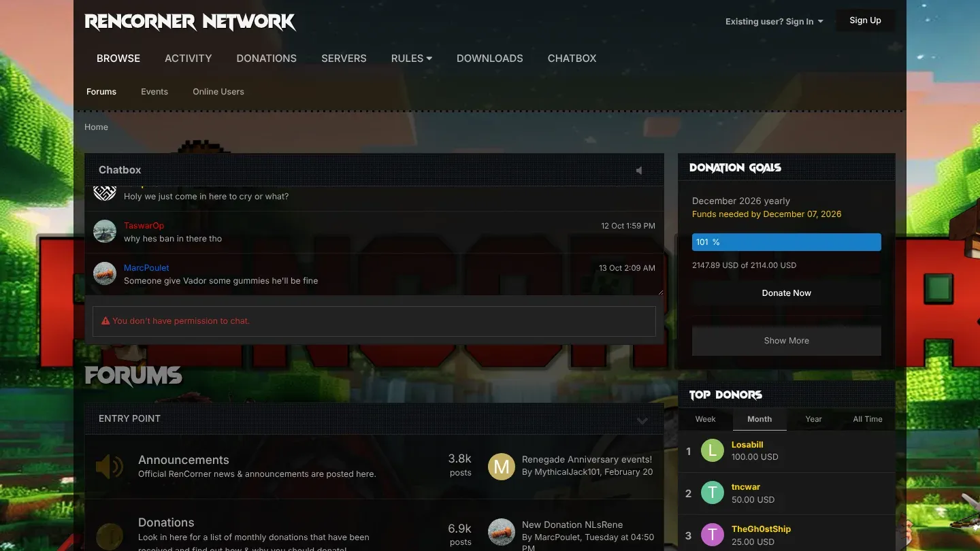The height and width of the screenshot is (551, 980).
Task: Select the Forums sub-tab
Action: (x=101, y=92)
